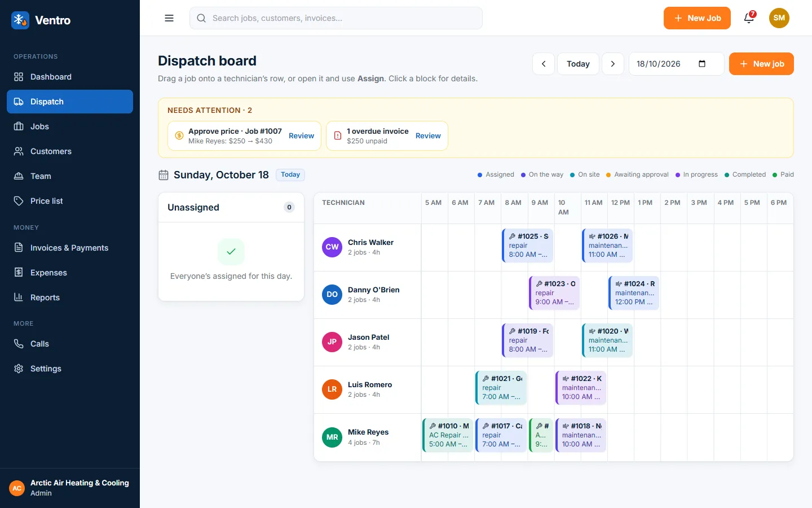Open the SM user avatar

pyautogui.click(x=779, y=18)
